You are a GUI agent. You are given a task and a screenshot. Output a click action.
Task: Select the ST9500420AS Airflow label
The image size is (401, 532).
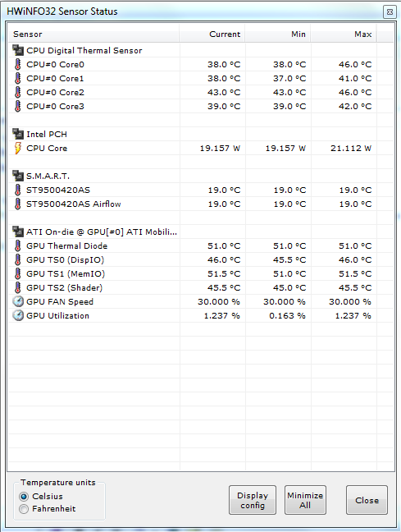point(74,204)
